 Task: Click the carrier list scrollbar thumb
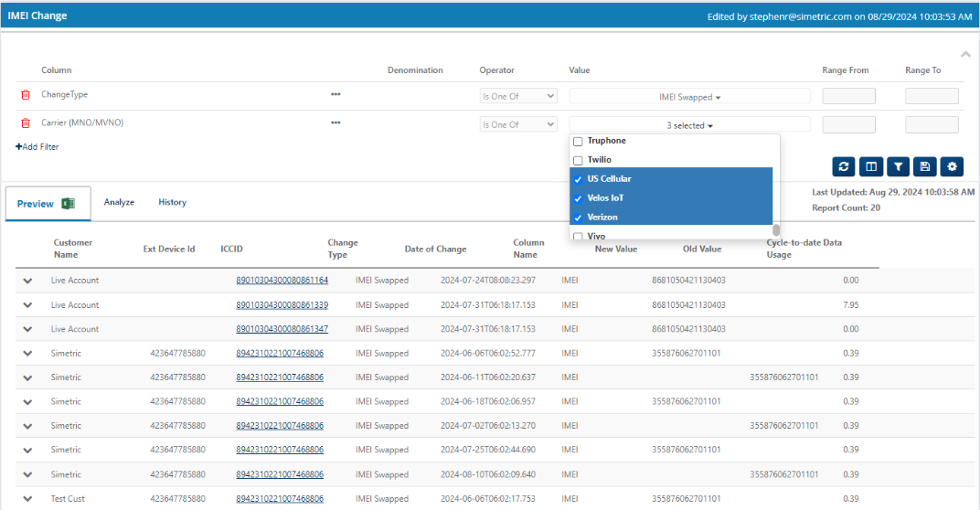[776, 230]
